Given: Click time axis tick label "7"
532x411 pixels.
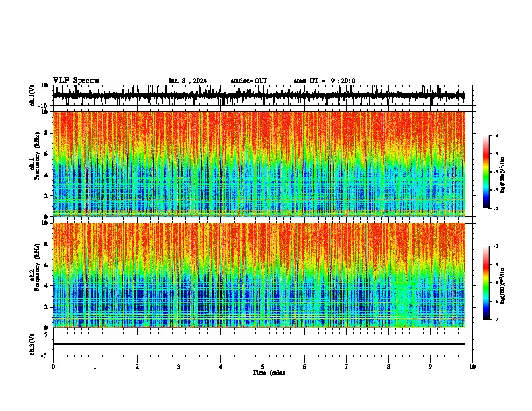Looking at the screenshot, I should point(347,367).
